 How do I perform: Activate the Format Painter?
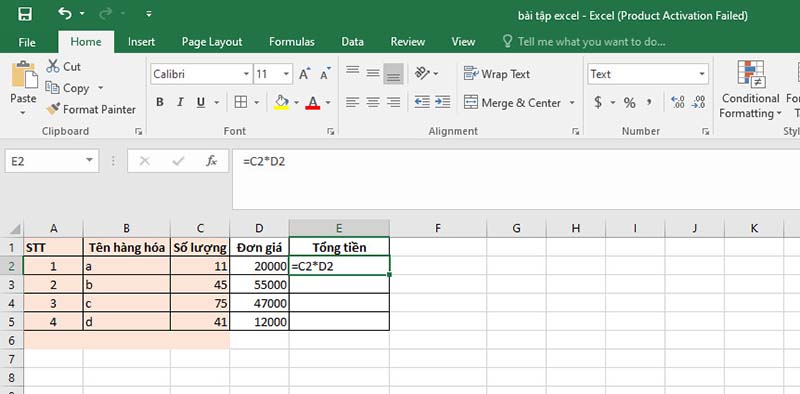coord(91,109)
